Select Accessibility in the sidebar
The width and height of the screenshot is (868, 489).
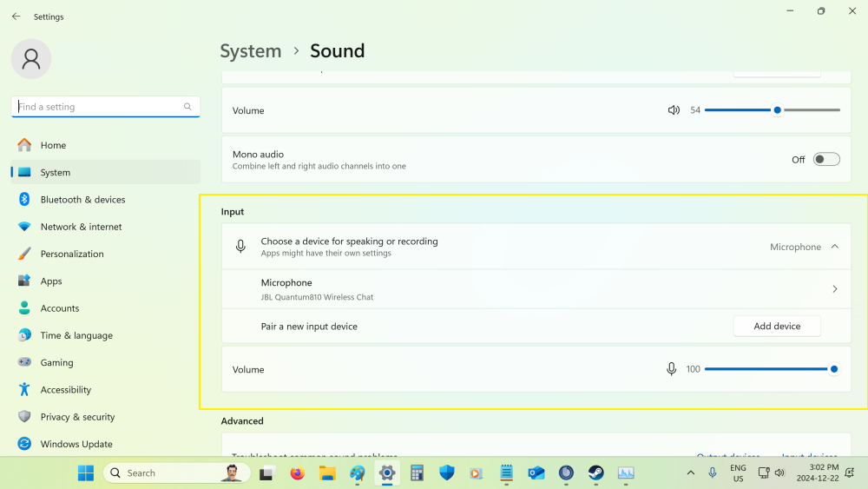[65, 390]
